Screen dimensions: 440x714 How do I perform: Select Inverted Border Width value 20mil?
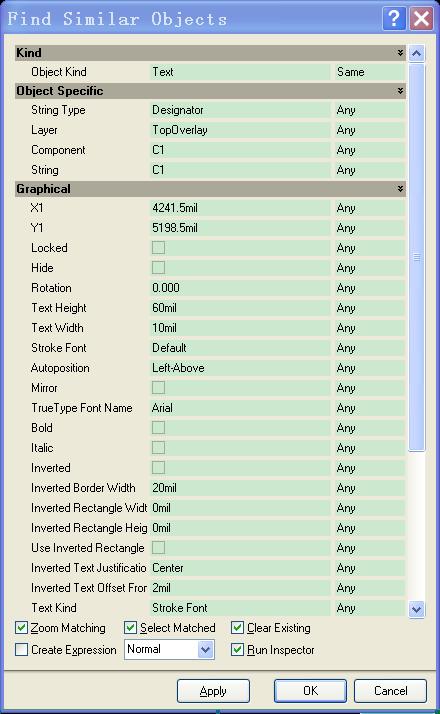(x=240, y=488)
